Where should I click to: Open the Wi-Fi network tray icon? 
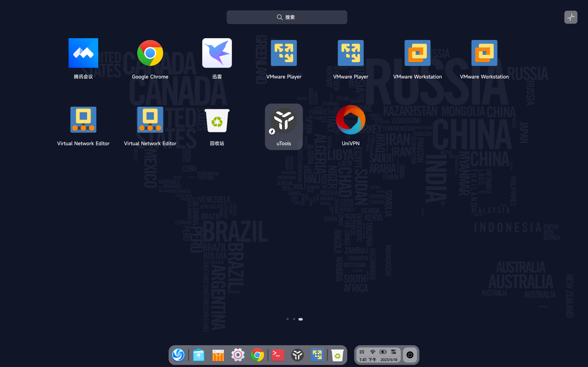373,352
